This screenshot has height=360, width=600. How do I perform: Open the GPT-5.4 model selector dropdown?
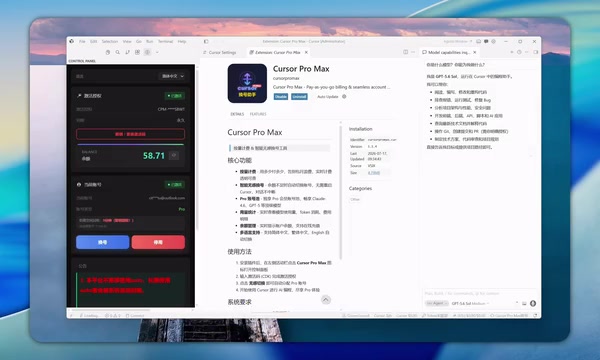[471, 303]
